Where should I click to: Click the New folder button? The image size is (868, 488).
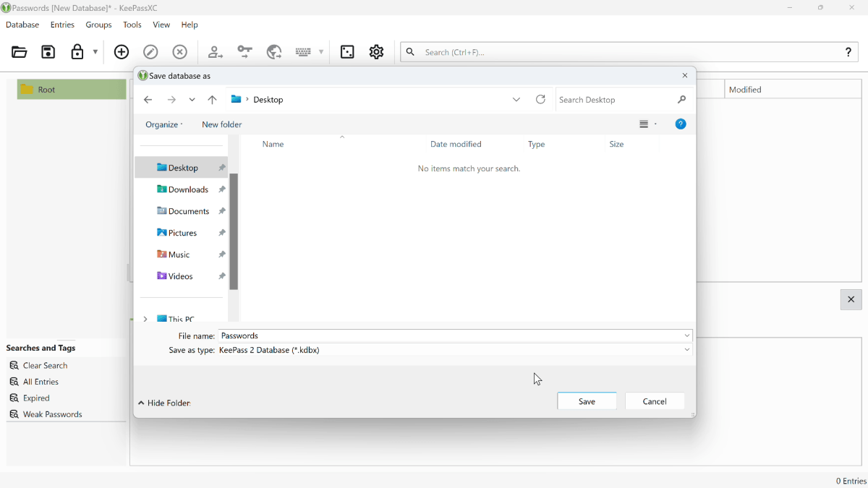coord(222,124)
